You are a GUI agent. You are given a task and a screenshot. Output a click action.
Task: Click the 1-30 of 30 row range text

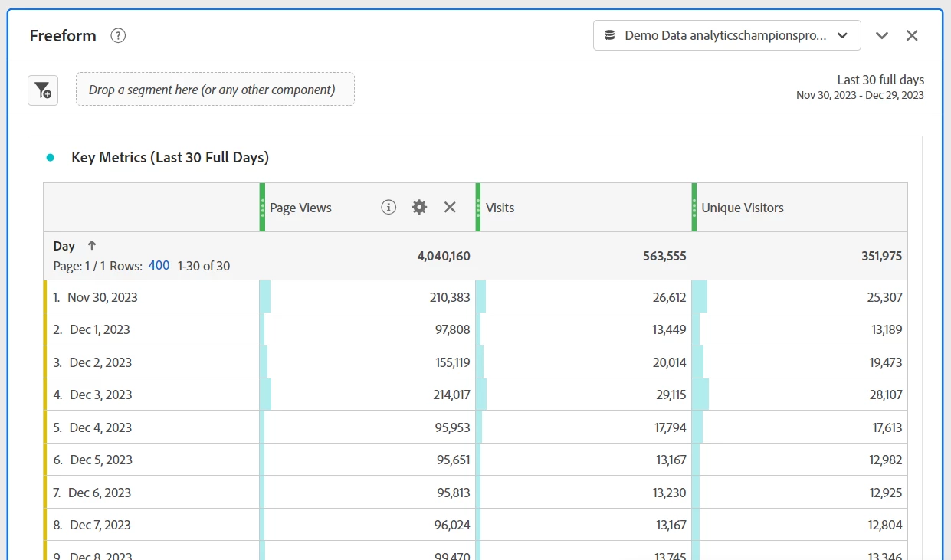[x=204, y=266]
